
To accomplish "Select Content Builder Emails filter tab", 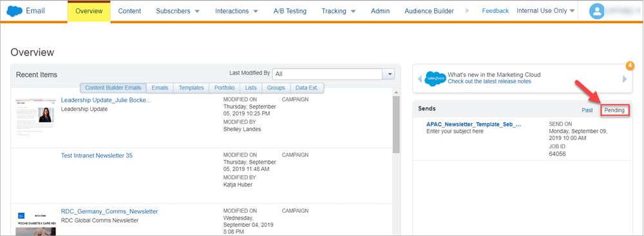I will (x=113, y=88).
